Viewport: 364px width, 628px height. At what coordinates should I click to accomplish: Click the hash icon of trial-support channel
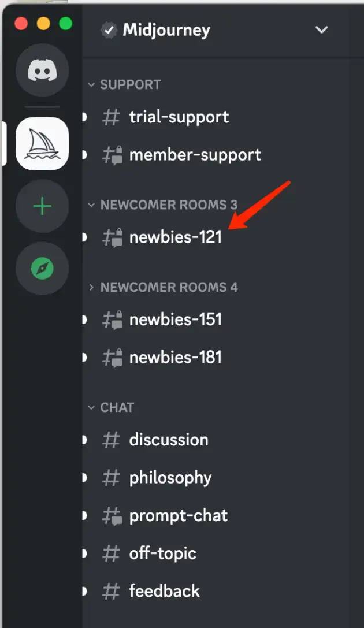point(111,117)
